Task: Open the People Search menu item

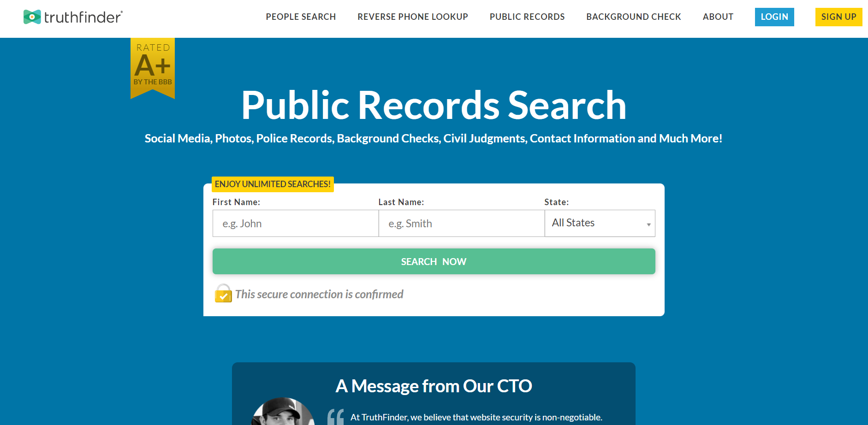Action: point(301,17)
